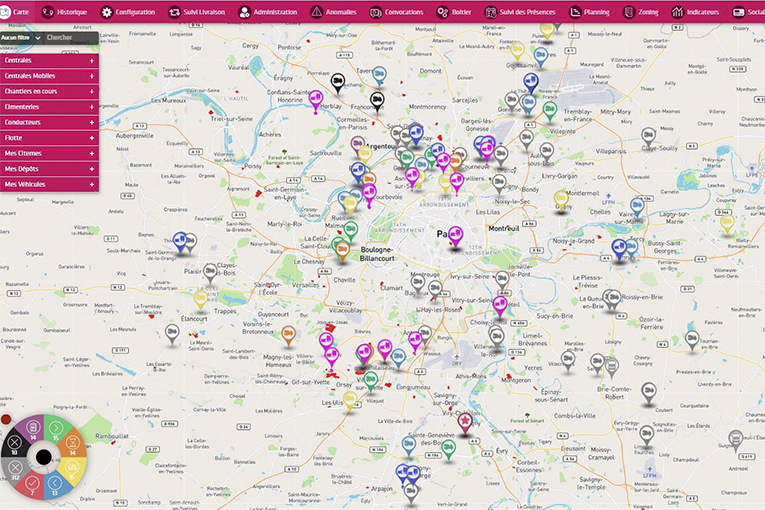Select the gray marker near Plaisir
The width and height of the screenshot is (765, 510).
point(210,273)
